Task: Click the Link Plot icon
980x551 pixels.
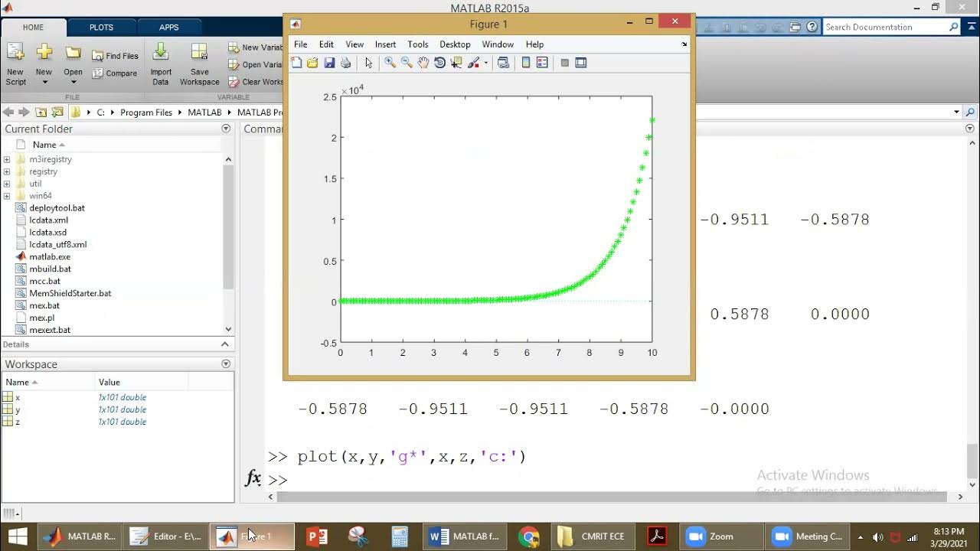Action: point(503,63)
